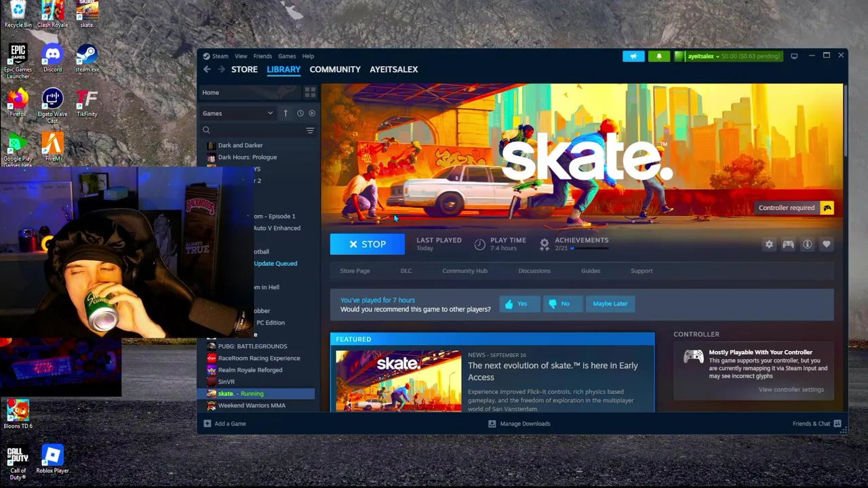Viewport: 868px width, 488px height.
Task: Open Google Play Games beta desktop shortcut
Action: click(18, 150)
